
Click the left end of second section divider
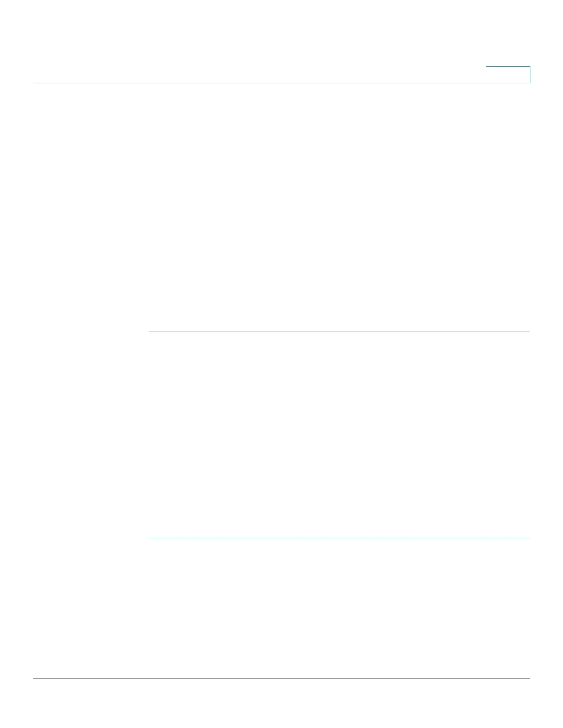[x=151, y=538]
